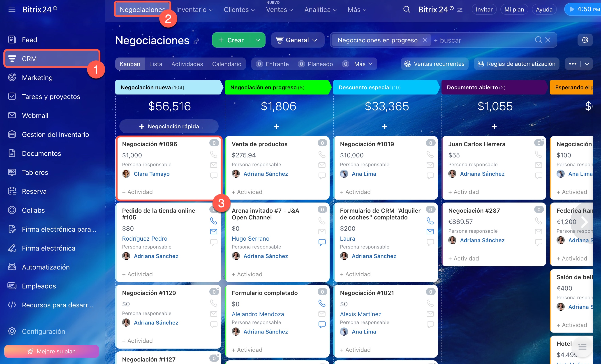This screenshot has width=601, height=364.
Task: Open the General pipeline dropdown
Action: click(297, 40)
